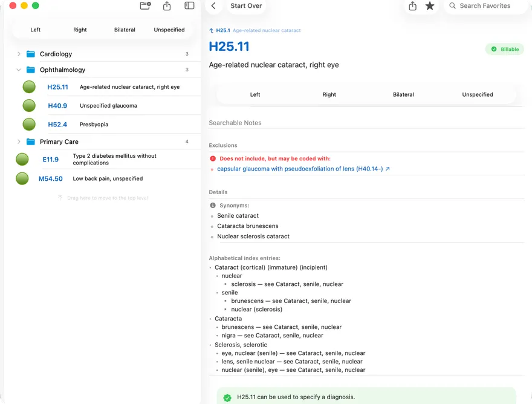The height and width of the screenshot is (404, 532).
Task: Click the Searchable Notes field
Action: pyautogui.click(x=366, y=123)
